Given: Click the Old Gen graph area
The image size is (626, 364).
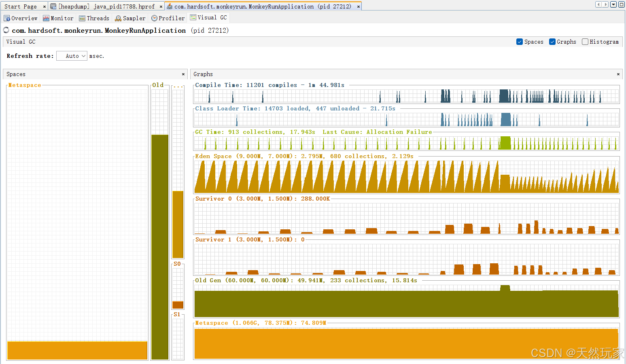Looking at the screenshot, I should click(406, 301).
